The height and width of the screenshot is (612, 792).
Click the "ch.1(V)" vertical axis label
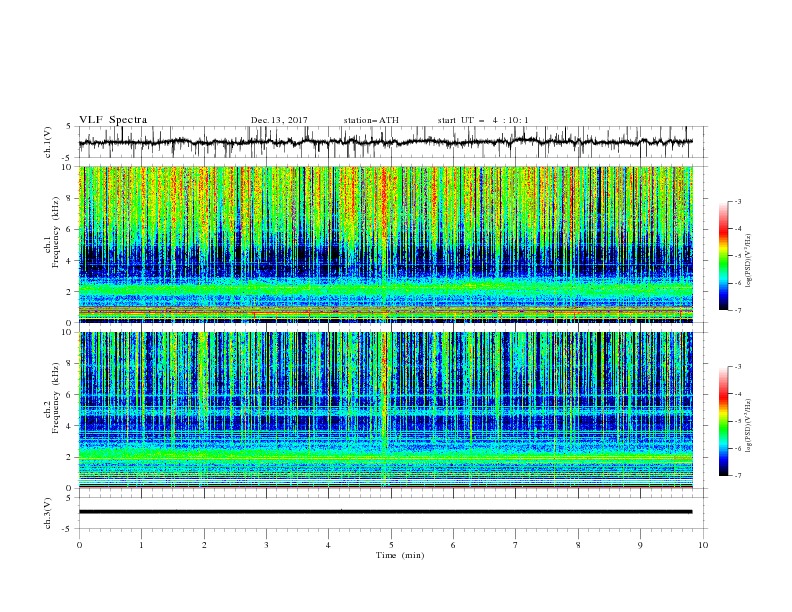(48, 142)
